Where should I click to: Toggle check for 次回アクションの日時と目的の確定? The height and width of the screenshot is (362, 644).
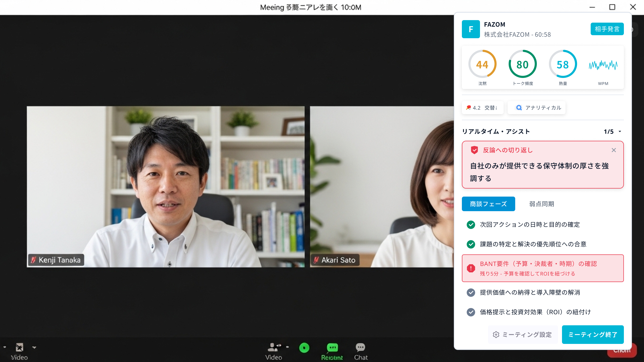pyautogui.click(x=471, y=224)
